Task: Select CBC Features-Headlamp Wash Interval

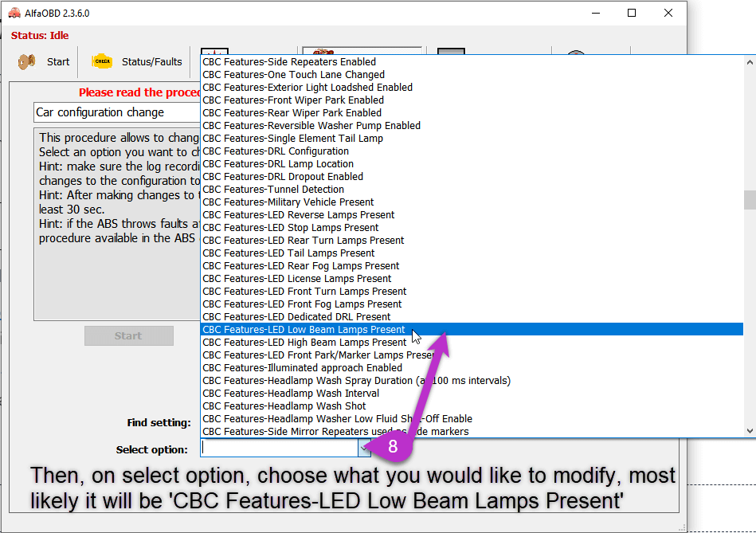Action: tap(472, 394)
